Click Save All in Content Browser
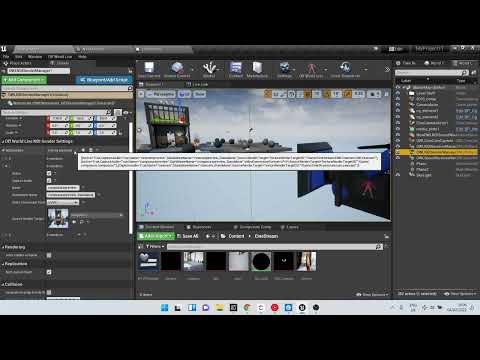 (188, 236)
